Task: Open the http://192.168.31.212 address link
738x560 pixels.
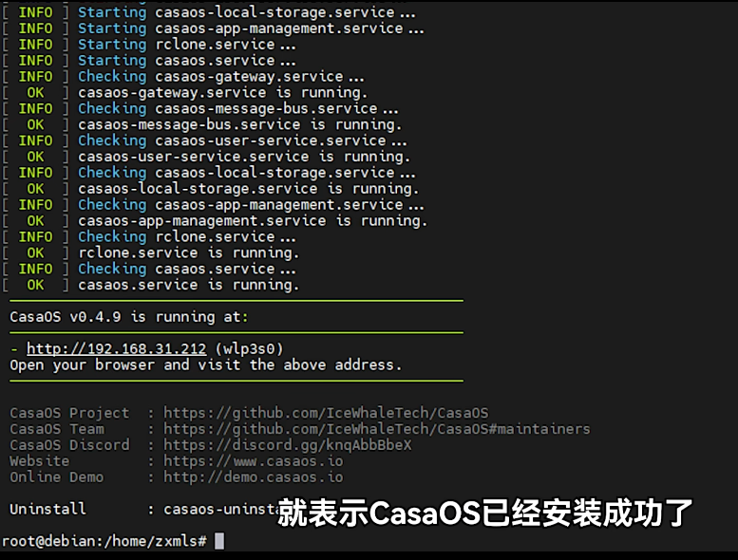Action: coord(116,349)
